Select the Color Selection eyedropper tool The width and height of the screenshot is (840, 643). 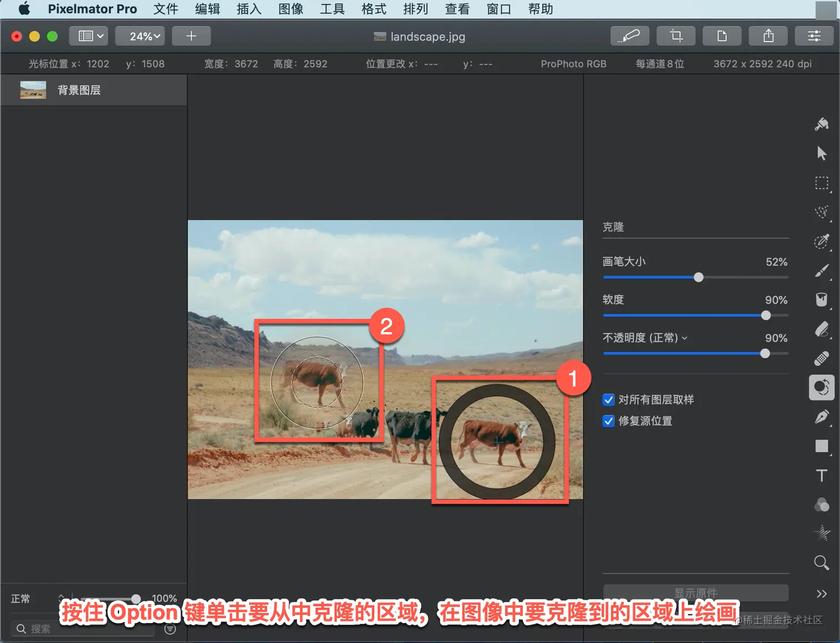coord(822,242)
